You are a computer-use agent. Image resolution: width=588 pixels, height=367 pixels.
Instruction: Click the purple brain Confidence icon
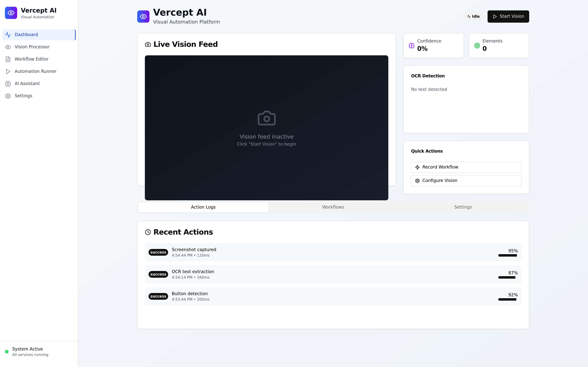point(411,46)
